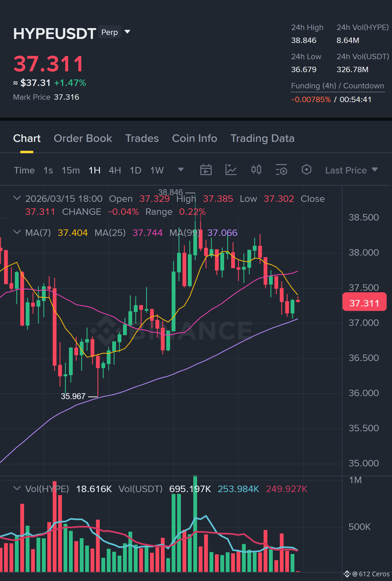392x581 pixels.
Task: Open the Last Price dropdown
Action: tap(351, 170)
